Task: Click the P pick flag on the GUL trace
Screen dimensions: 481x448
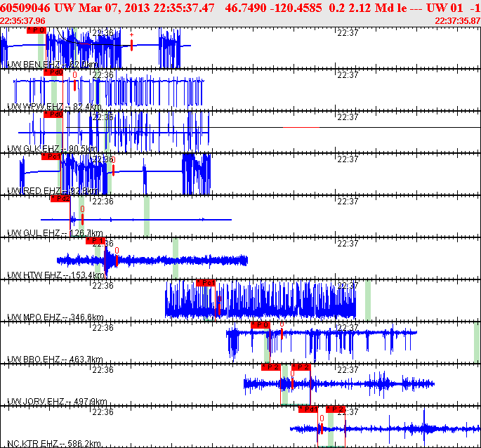Action: pos(60,199)
